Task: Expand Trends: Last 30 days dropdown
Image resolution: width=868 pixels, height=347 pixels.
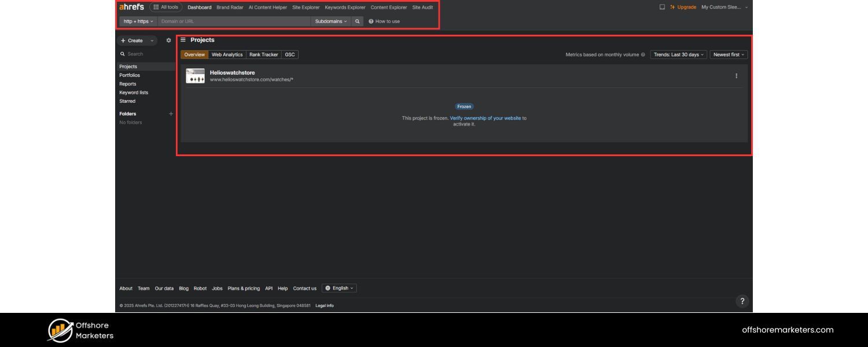Action: point(678,55)
